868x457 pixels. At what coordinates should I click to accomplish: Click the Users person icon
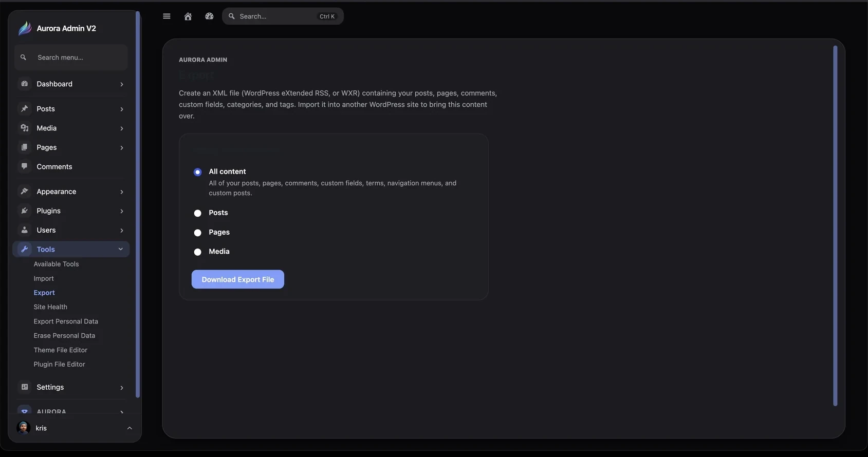tap(25, 230)
